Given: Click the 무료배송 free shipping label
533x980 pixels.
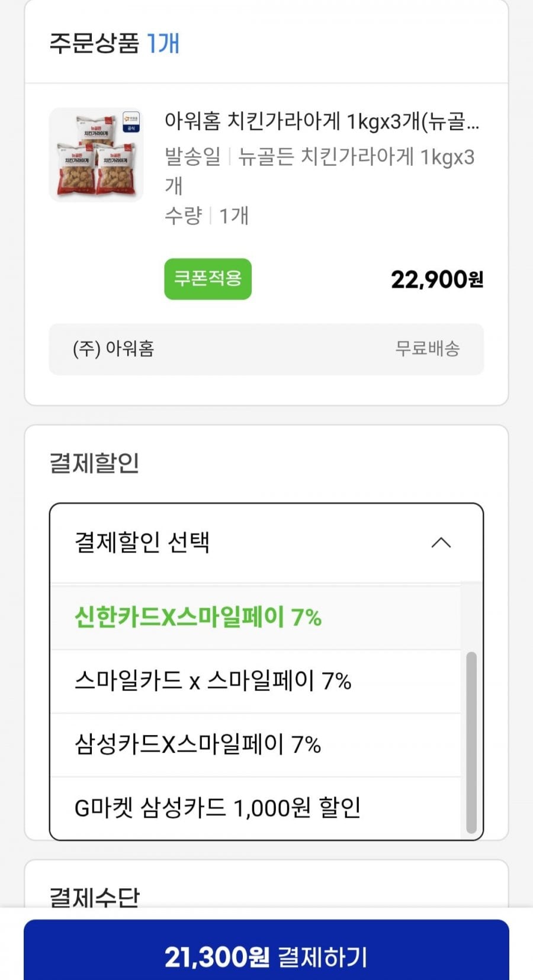Looking at the screenshot, I should pyautogui.click(x=428, y=349).
